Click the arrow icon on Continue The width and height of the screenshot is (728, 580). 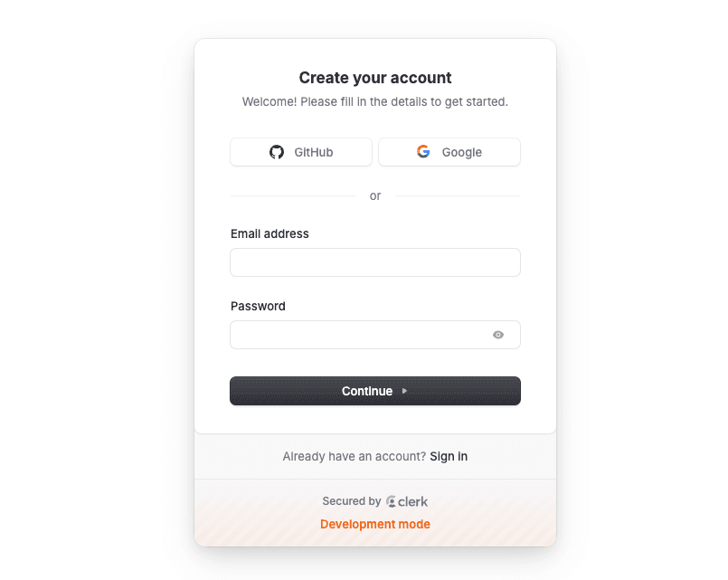tap(404, 391)
